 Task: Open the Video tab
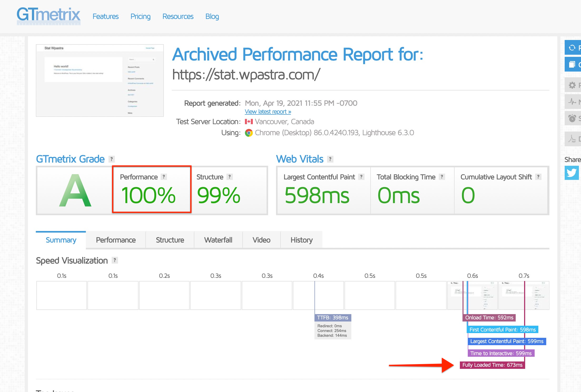point(262,240)
